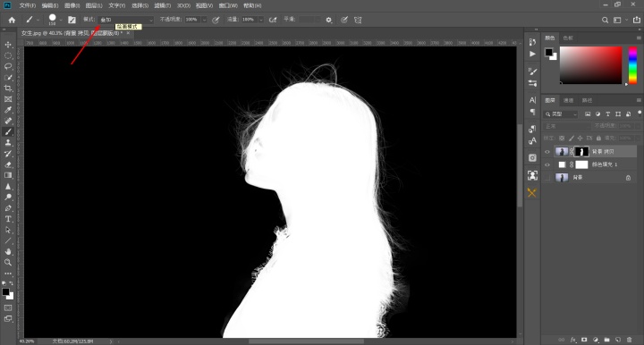Screen dimensions: 644x345
Task: Open smoothing options gear
Action: [x=328, y=20]
